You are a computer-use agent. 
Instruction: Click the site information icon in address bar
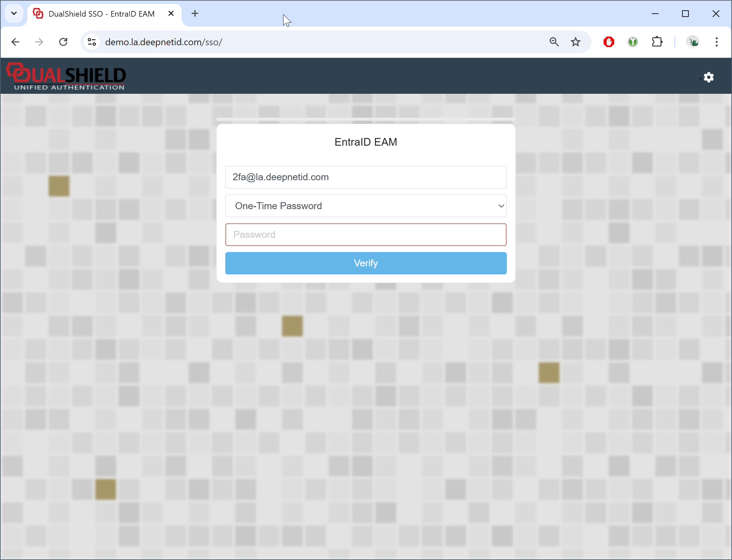pos(92,42)
